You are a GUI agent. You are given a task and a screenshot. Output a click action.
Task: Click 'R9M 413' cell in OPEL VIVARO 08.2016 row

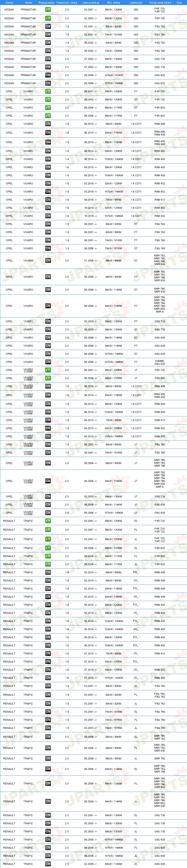click(x=160, y=199)
